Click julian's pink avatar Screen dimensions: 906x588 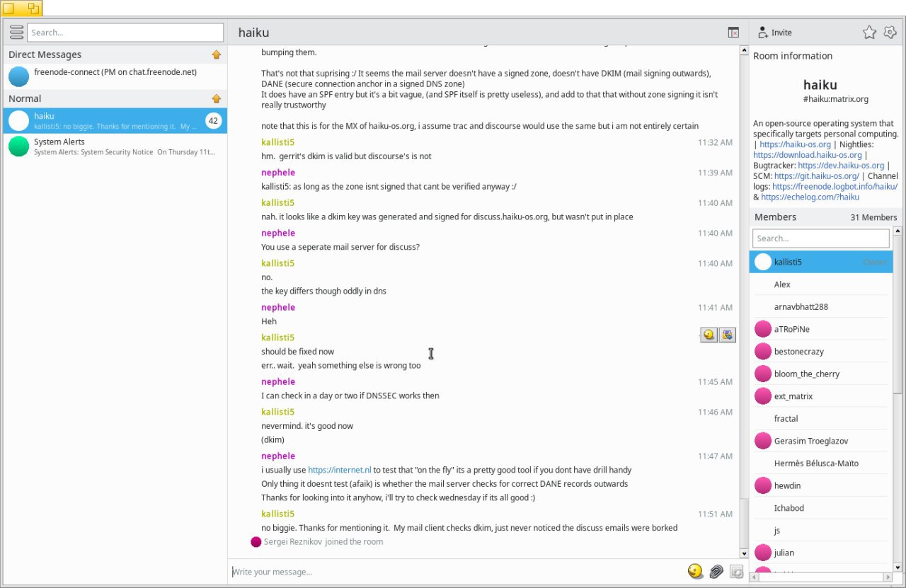pyautogui.click(x=762, y=553)
